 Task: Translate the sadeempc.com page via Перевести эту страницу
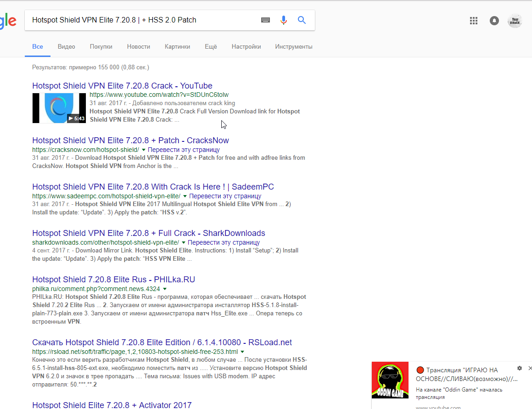tap(225, 196)
